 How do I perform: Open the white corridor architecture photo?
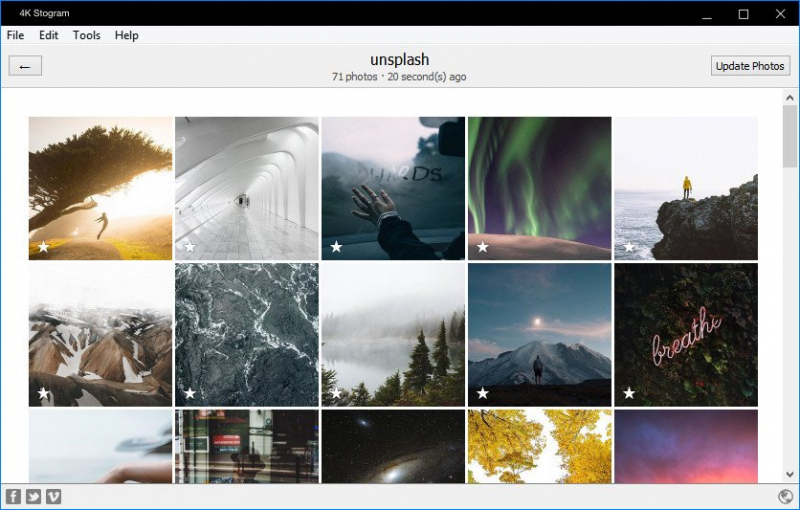[247, 188]
